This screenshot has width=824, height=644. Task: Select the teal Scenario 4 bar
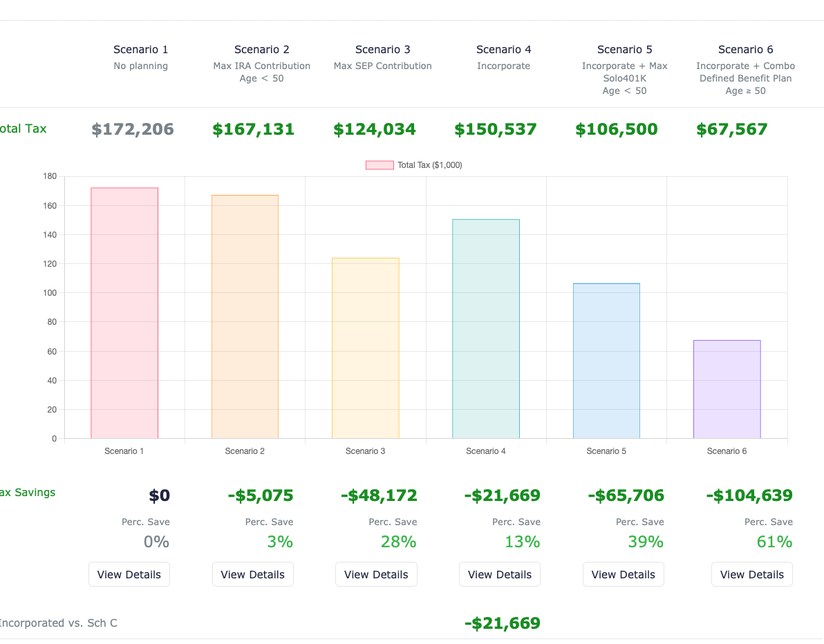[486, 328]
